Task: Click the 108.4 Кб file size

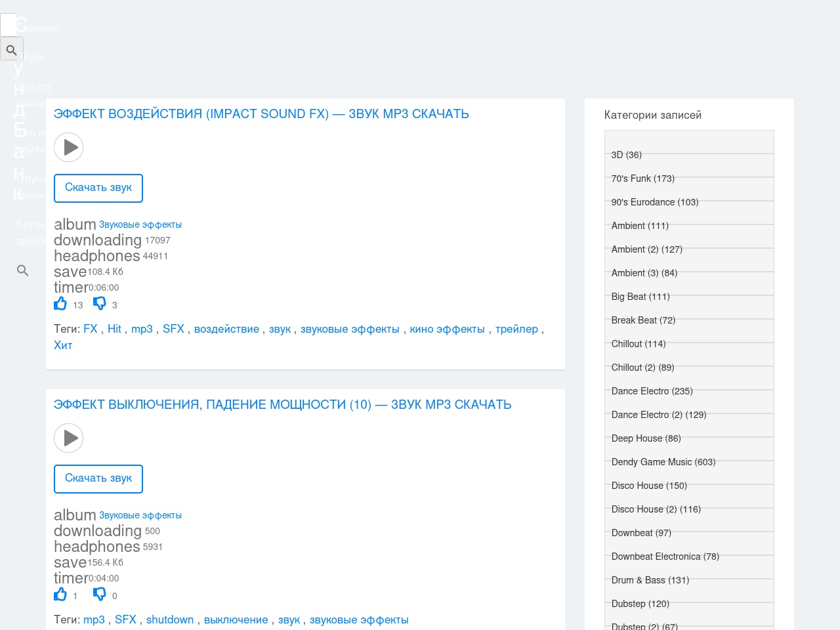Action: pyautogui.click(x=106, y=272)
